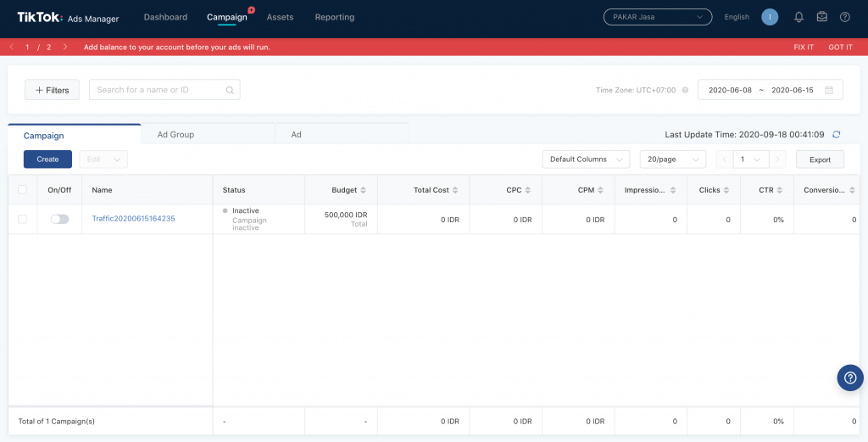This screenshot has height=442, width=868.
Task: Open the PAKAR Jasa account dropdown
Action: pyautogui.click(x=658, y=17)
